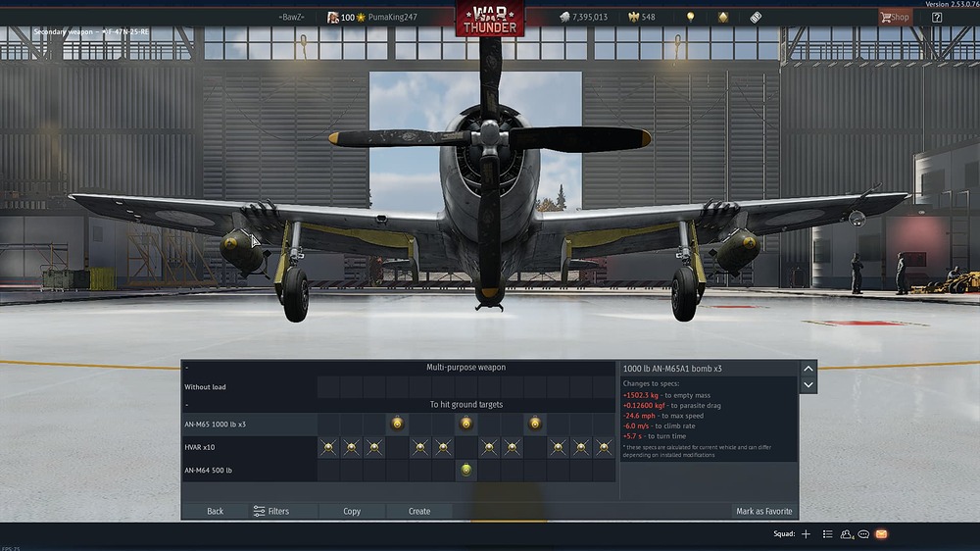The image size is (980, 551).
Task: Open the Shop cart button
Action: (x=894, y=17)
